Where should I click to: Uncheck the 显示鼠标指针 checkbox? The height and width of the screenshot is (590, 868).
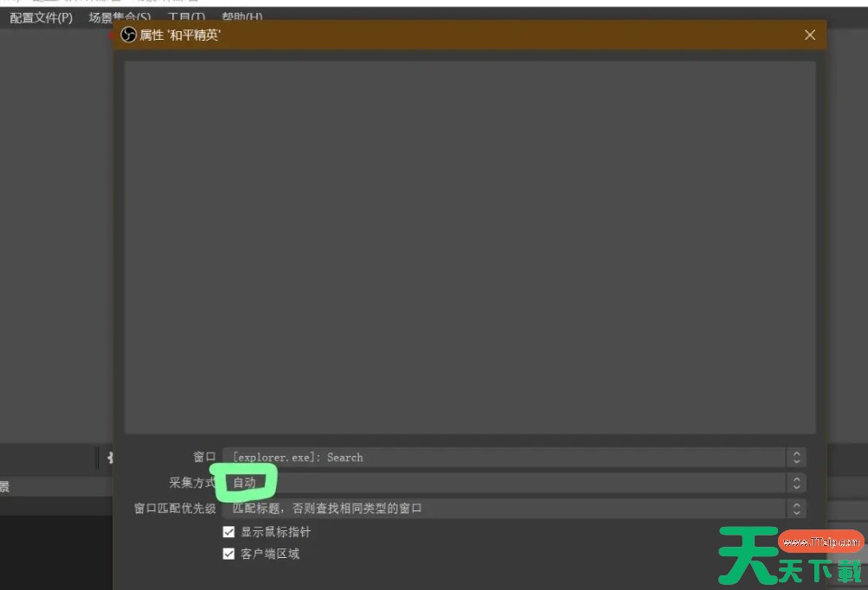tap(229, 532)
